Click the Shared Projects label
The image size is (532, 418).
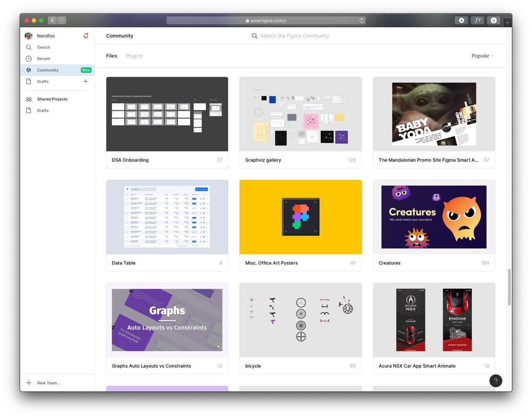pos(52,99)
